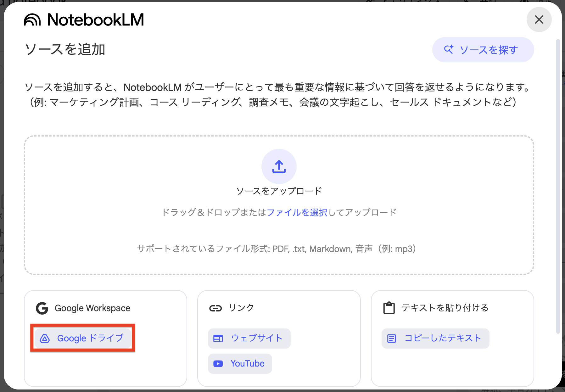The height and width of the screenshot is (392, 565).
Task: Click the Google Drive triangle icon
Action: tap(45, 339)
